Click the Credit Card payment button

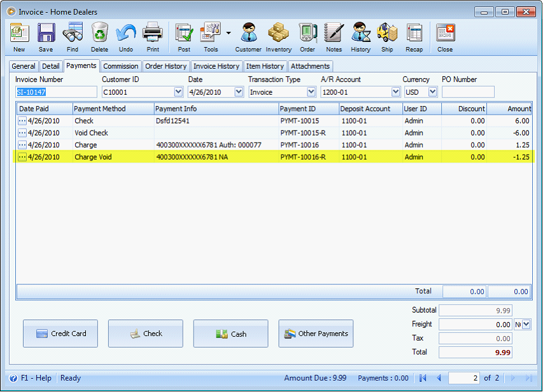(x=60, y=333)
